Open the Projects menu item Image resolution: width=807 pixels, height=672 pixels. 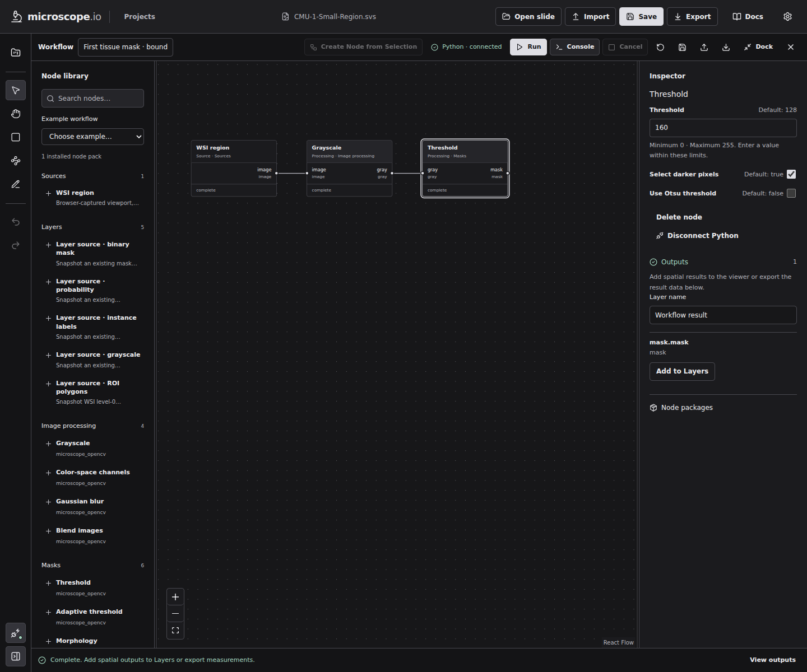click(140, 17)
